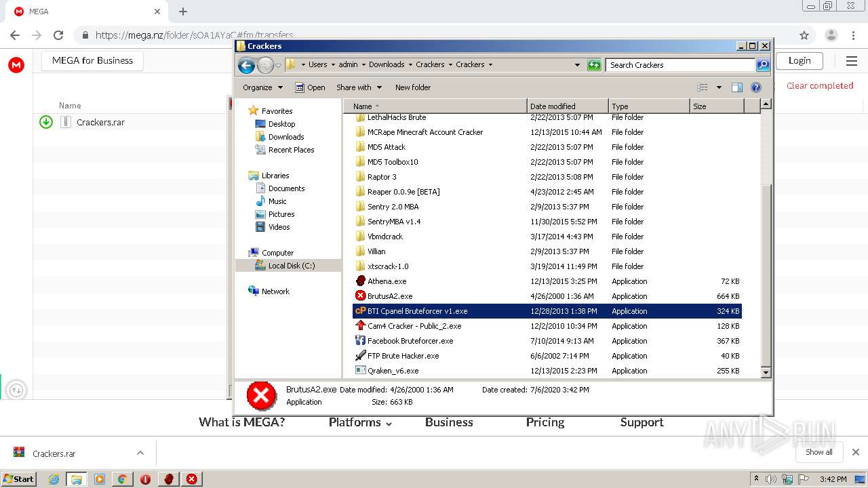Sort by the Type column

[649, 106]
